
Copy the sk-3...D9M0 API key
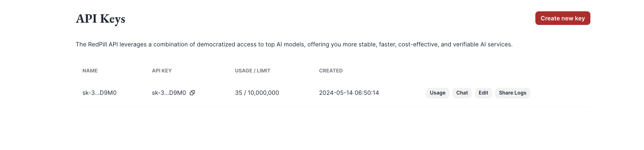(192, 93)
